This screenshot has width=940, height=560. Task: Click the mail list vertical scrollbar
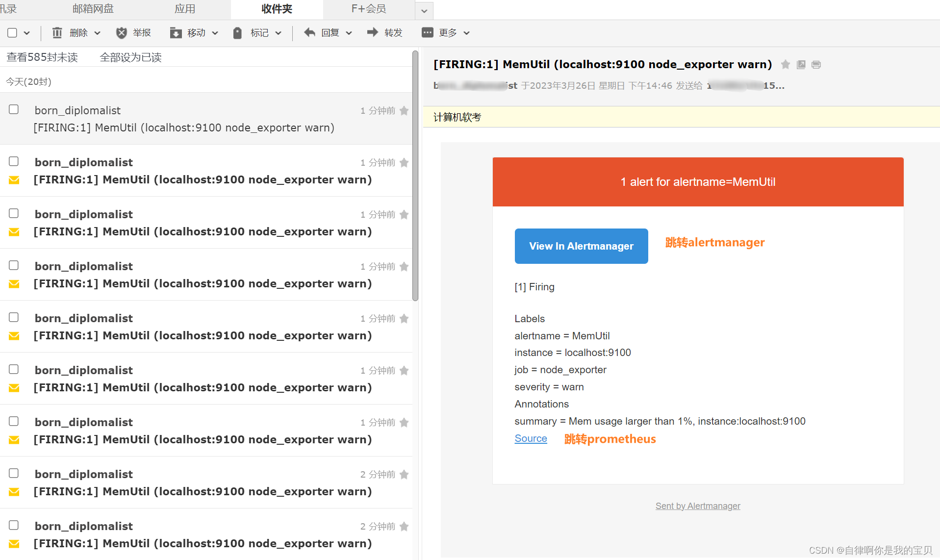pos(415,176)
